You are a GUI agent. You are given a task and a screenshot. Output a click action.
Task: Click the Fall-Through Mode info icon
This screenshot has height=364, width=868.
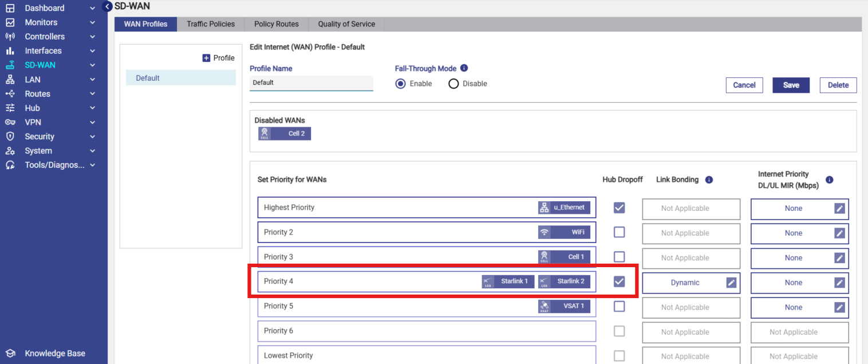click(x=464, y=68)
